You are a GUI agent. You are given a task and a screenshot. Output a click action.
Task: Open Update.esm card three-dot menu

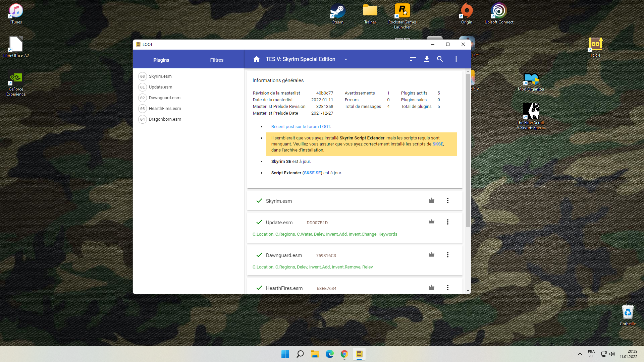[447, 222]
